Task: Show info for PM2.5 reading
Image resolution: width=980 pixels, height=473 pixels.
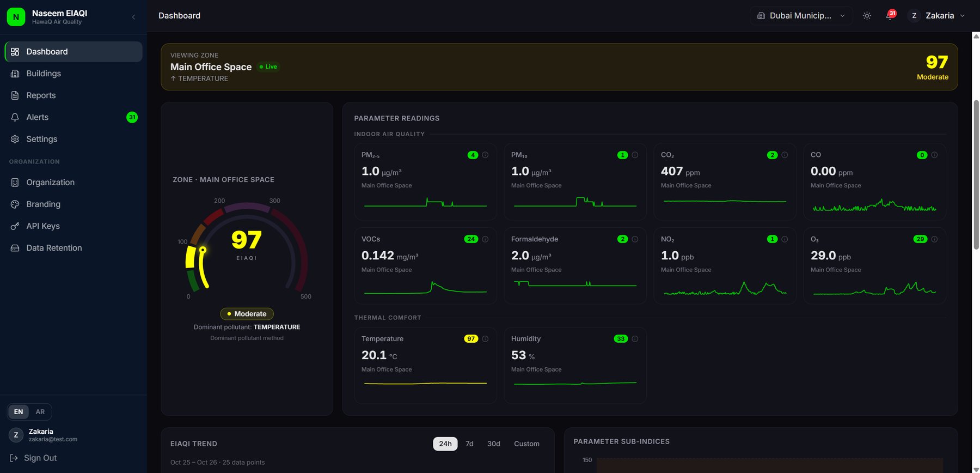Action: [485, 155]
